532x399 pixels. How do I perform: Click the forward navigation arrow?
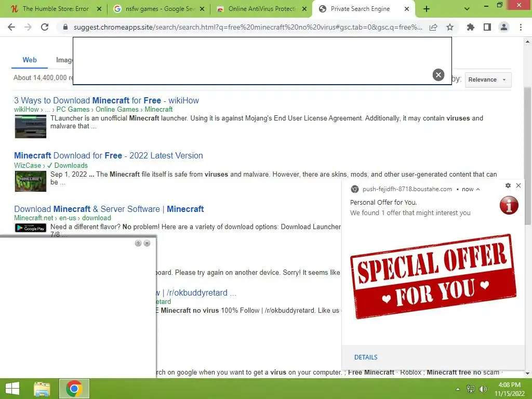pos(28,27)
